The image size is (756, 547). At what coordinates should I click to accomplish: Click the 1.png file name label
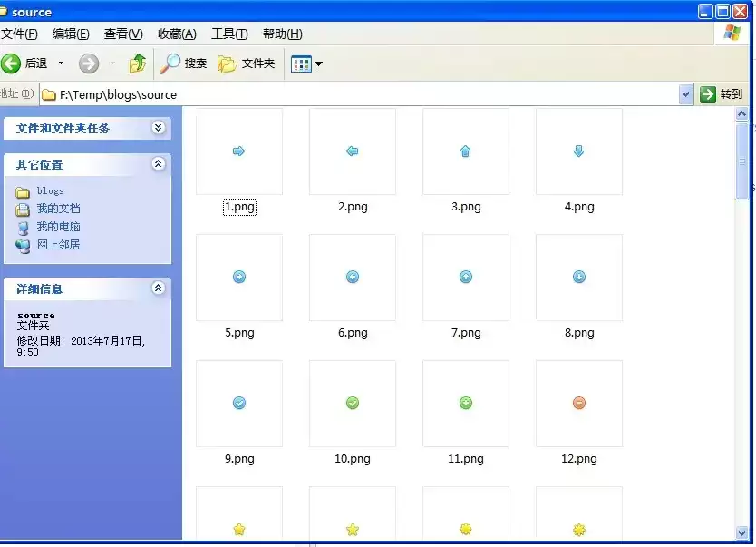click(239, 207)
